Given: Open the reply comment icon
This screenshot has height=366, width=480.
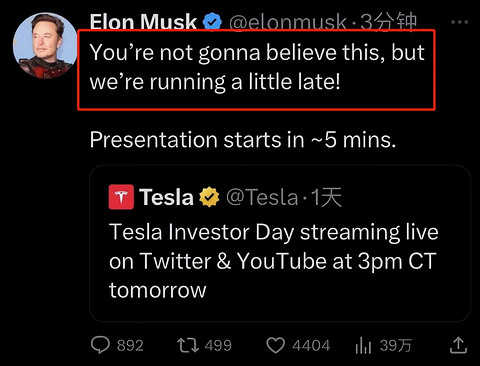Looking at the screenshot, I should tap(100, 345).
